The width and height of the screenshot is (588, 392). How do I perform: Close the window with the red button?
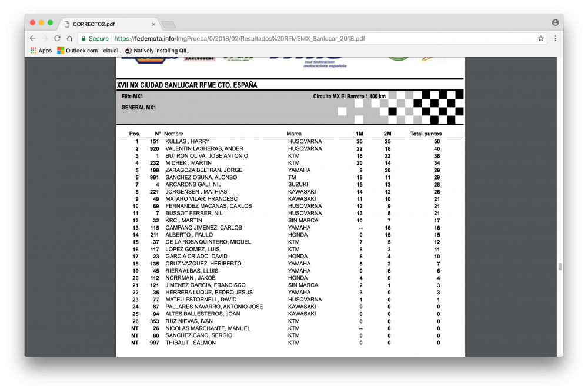(x=32, y=23)
